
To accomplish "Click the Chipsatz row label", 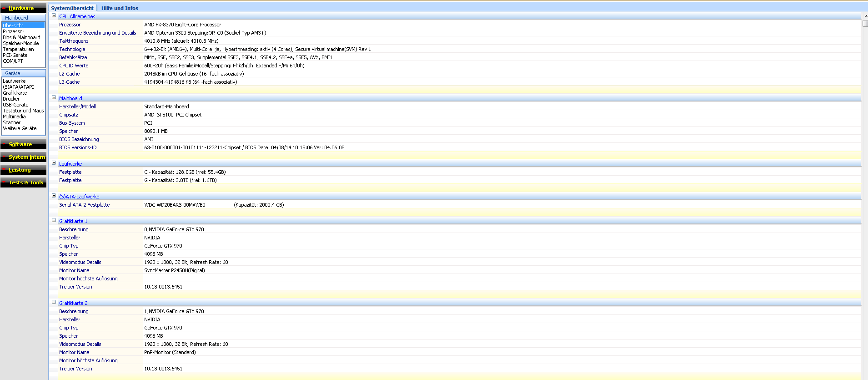I will coord(68,115).
